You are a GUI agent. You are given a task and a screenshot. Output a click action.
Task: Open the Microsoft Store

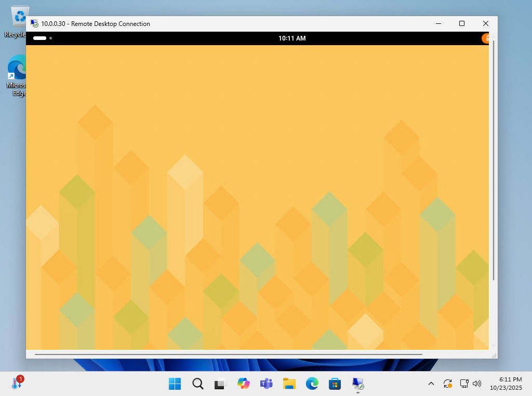(335, 384)
